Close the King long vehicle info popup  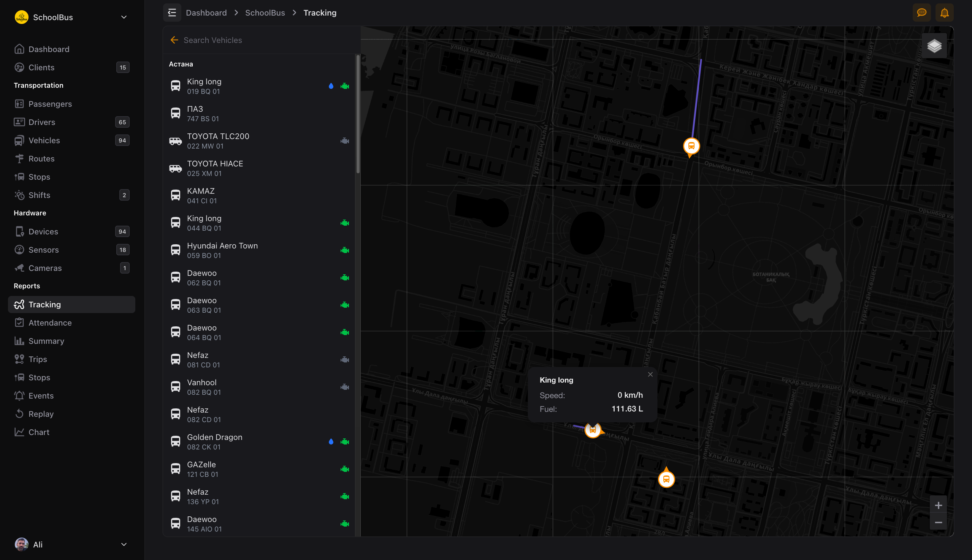pos(650,374)
